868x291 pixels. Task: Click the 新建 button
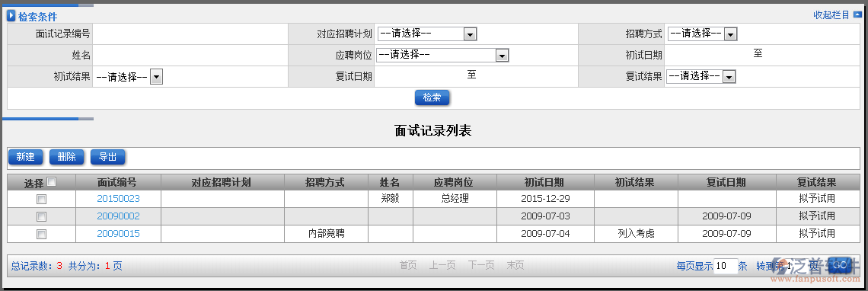(25, 157)
